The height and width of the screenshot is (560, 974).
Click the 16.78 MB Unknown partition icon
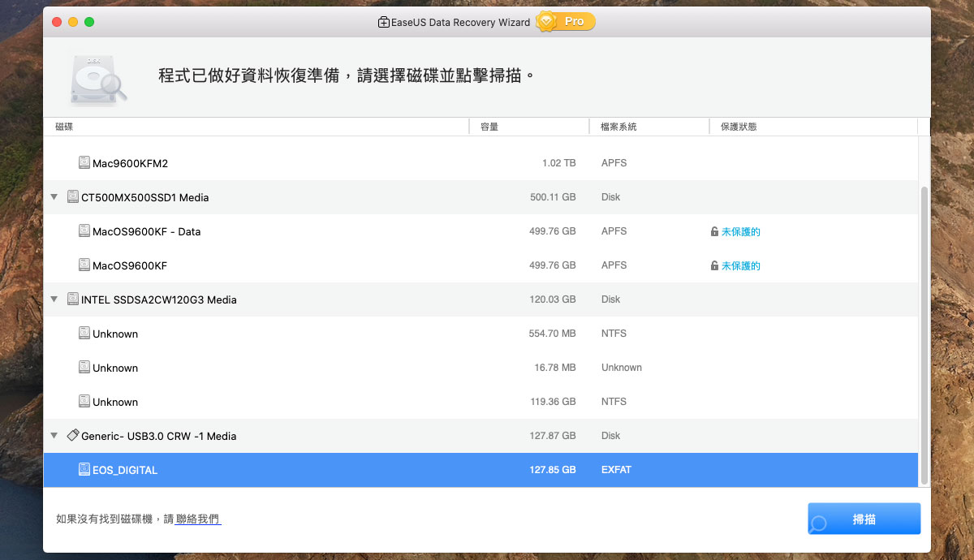84,368
